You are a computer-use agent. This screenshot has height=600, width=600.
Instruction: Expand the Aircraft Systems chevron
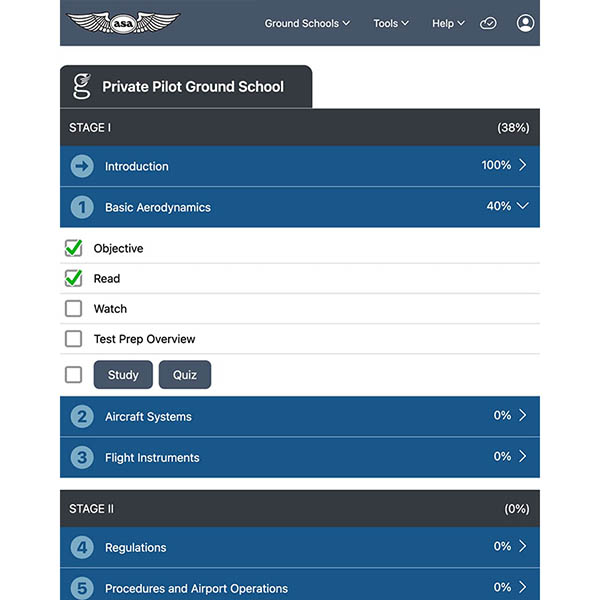pos(522,416)
